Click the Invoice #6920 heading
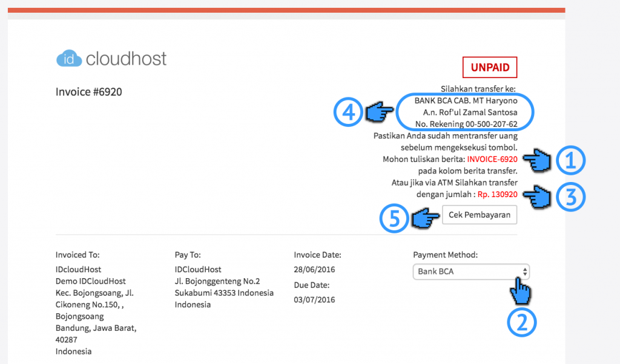Screen dimensions: 620x364 click(88, 91)
